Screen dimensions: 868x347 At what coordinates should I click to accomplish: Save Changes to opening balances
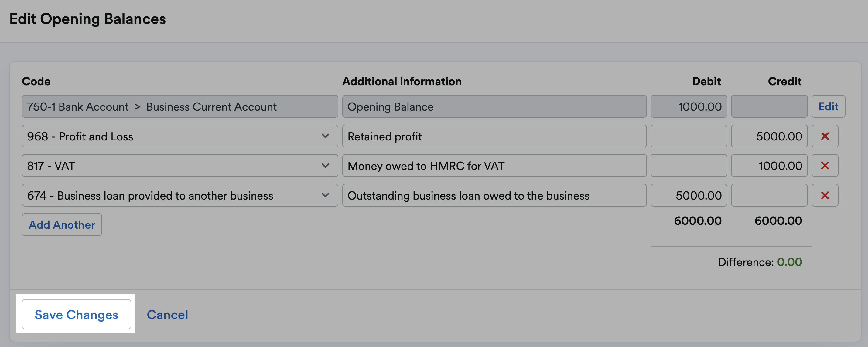point(77,314)
